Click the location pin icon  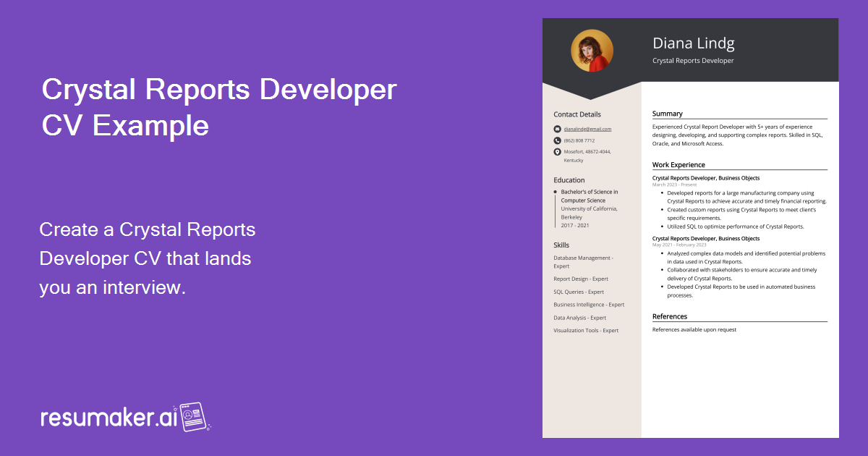tap(556, 152)
